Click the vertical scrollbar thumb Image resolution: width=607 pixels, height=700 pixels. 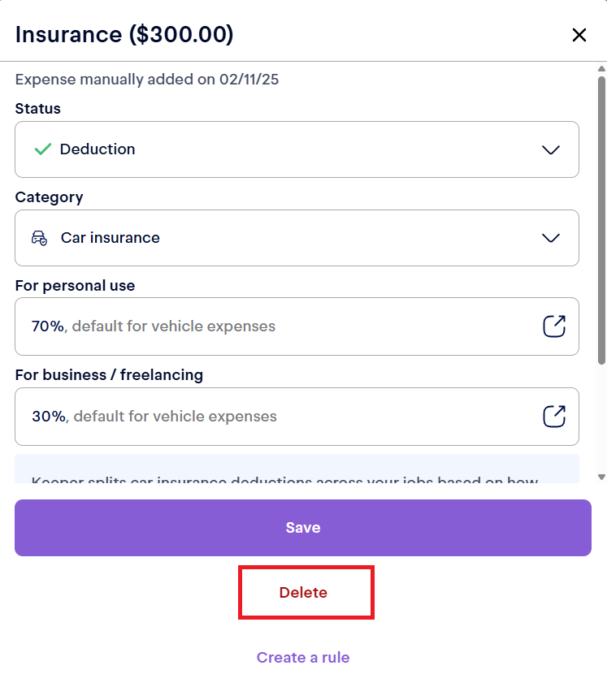coord(601,219)
